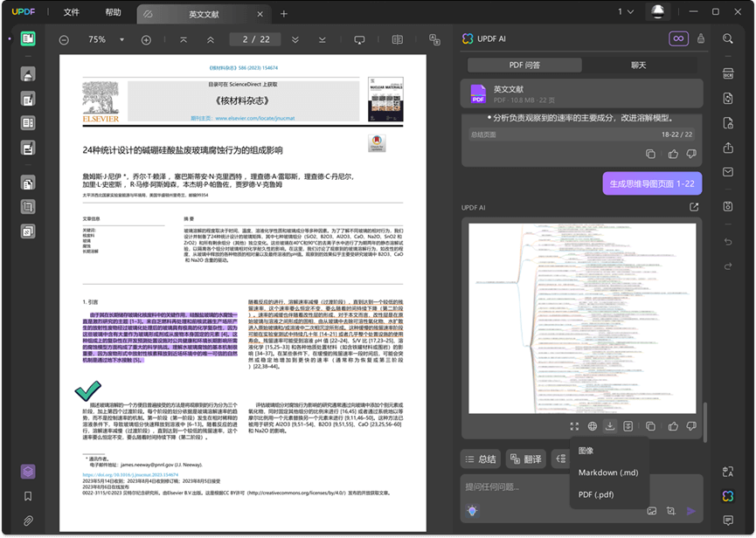
Task: Open the translate tool in top toolbar
Action: point(434,40)
